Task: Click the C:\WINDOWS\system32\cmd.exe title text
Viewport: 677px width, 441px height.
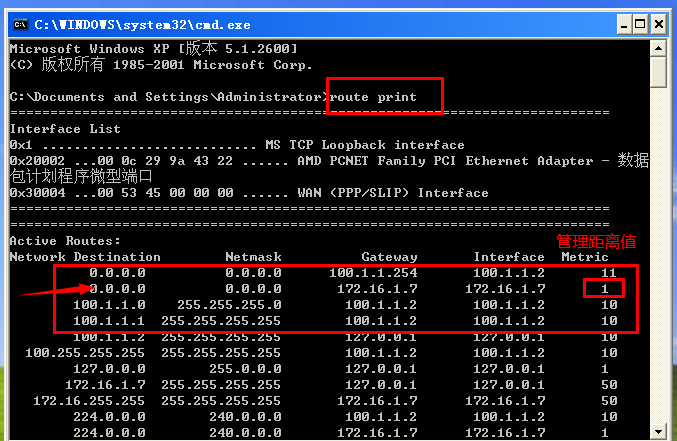Action: [x=142, y=25]
